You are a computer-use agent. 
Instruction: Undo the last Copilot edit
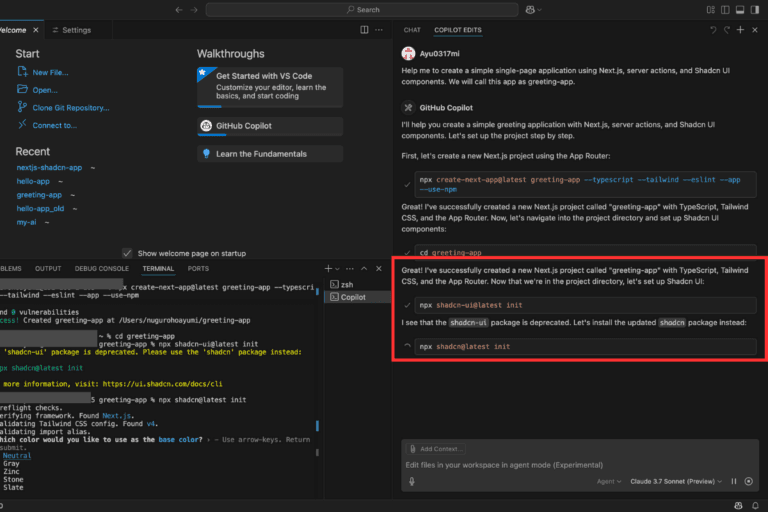pos(713,30)
